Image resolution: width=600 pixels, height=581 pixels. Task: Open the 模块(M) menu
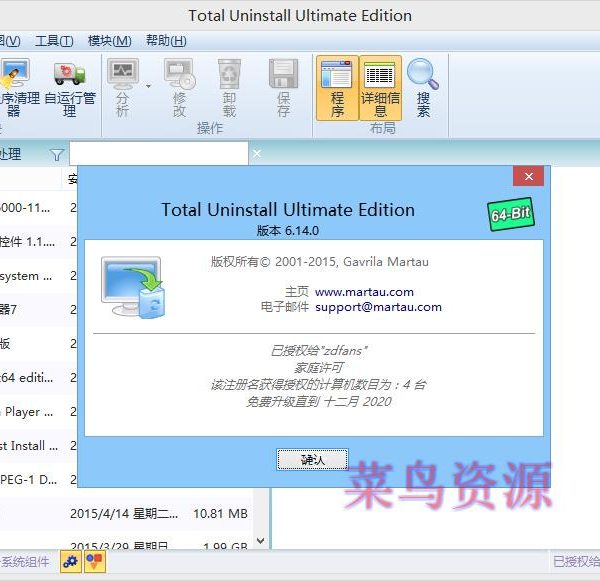[x=109, y=41]
